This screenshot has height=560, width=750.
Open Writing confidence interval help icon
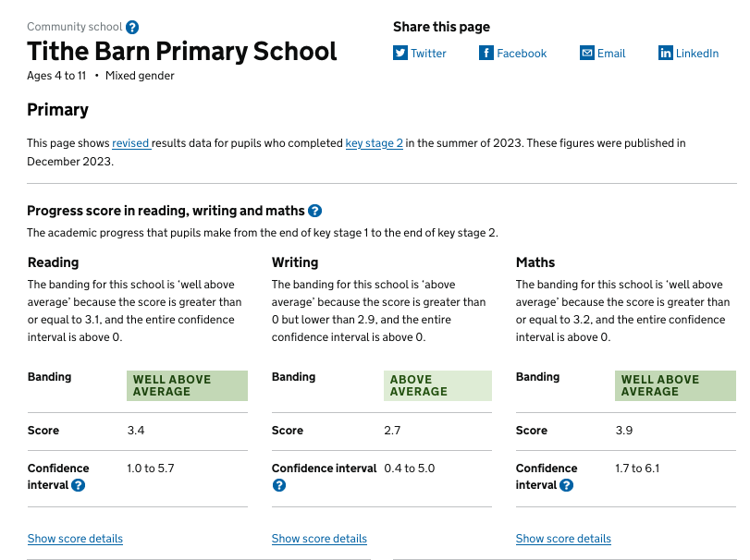[x=279, y=485]
